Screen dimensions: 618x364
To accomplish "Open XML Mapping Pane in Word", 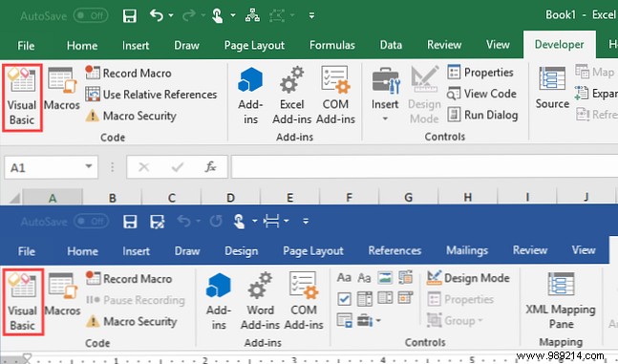I will [561, 301].
